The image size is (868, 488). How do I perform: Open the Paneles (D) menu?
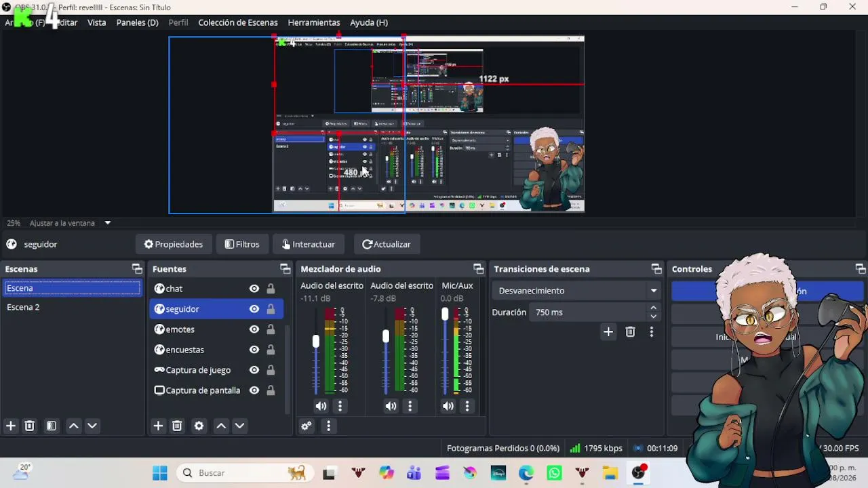coord(137,22)
